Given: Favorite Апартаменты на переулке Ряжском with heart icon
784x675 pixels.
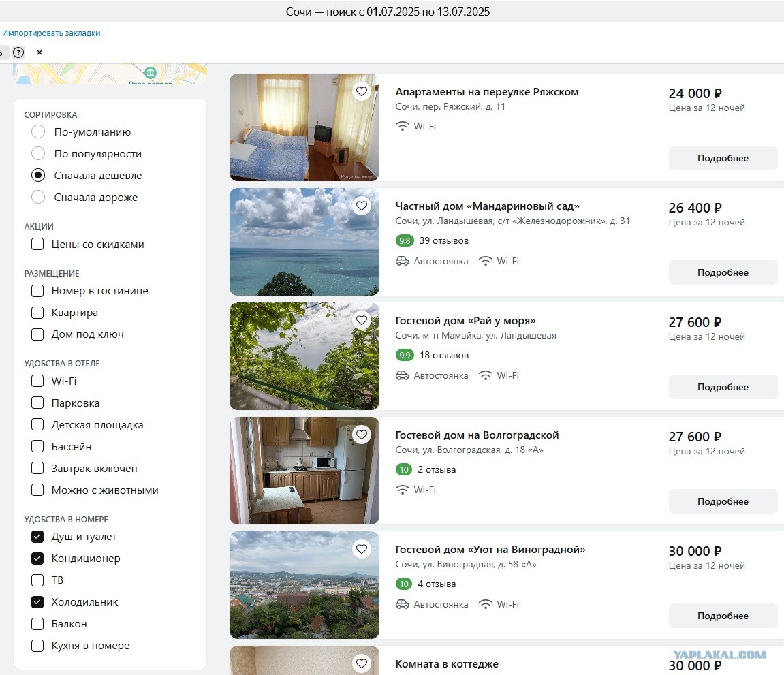Looking at the screenshot, I should tap(362, 91).
